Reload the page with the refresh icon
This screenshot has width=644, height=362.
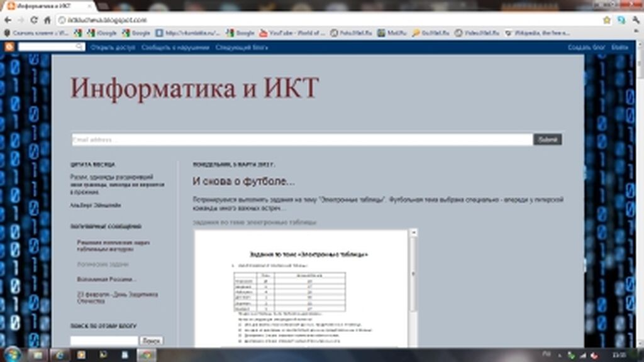coord(33,20)
